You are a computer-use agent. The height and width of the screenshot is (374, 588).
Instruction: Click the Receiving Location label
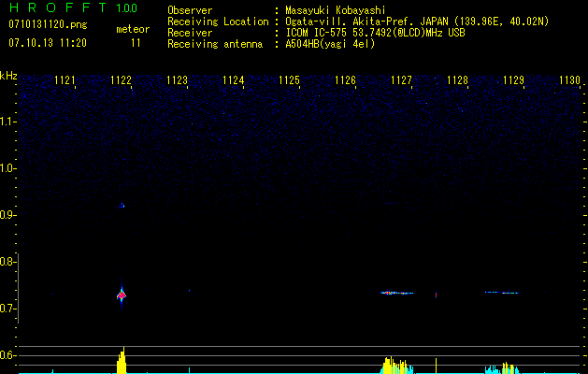(x=218, y=22)
